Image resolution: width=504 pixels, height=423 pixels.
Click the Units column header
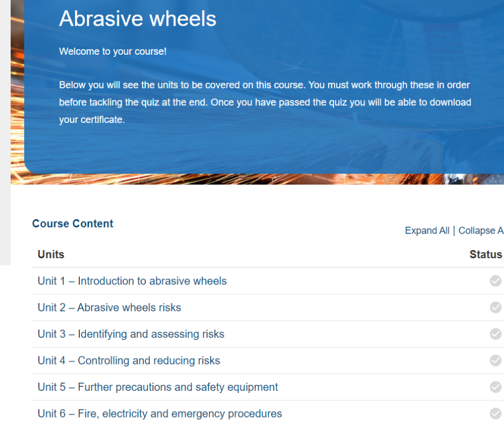[51, 254]
